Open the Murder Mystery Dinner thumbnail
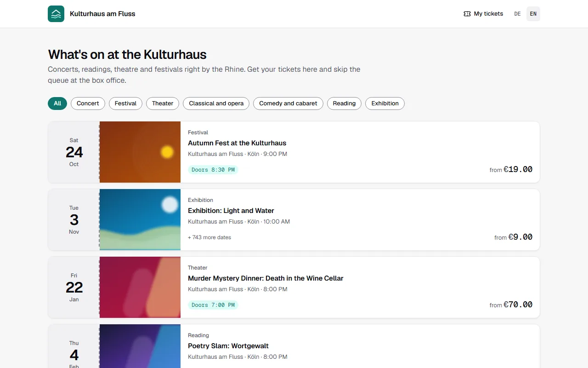The image size is (588, 368). (x=140, y=287)
